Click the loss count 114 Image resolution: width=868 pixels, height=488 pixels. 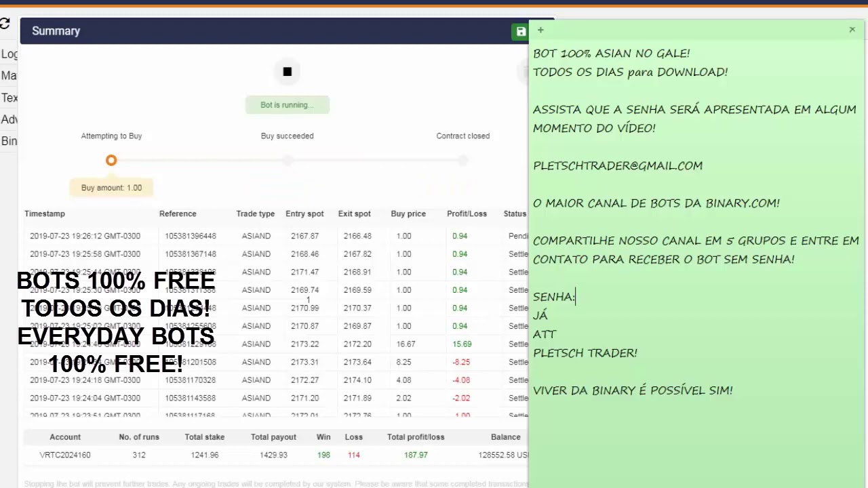[353, 455]
